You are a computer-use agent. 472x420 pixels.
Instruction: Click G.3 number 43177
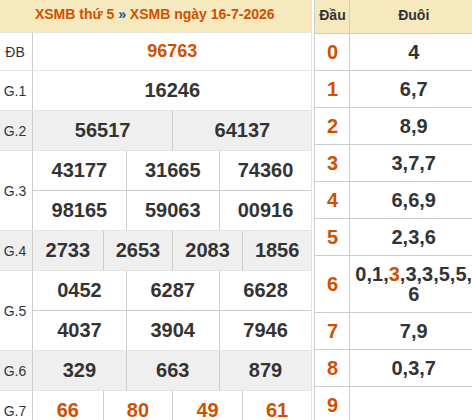(x=79, y=170)
